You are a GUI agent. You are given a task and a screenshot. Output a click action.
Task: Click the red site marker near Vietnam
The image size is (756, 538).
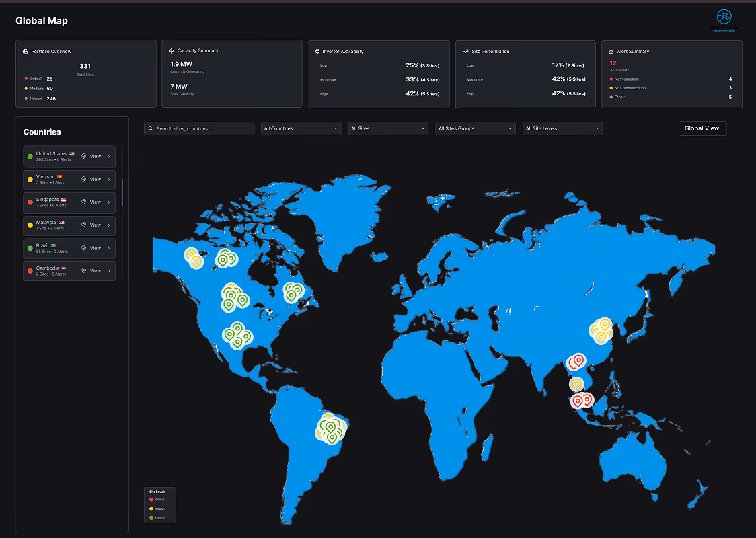[577, 361]
